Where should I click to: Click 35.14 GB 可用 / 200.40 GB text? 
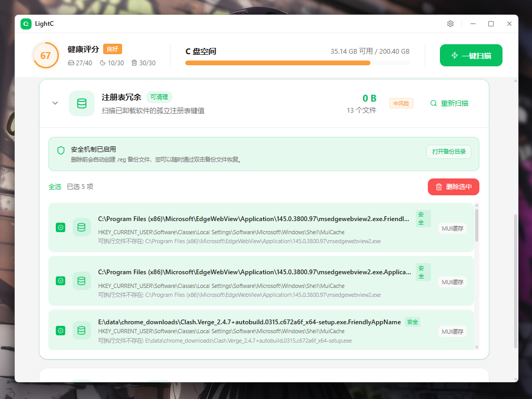click(370, 52)
